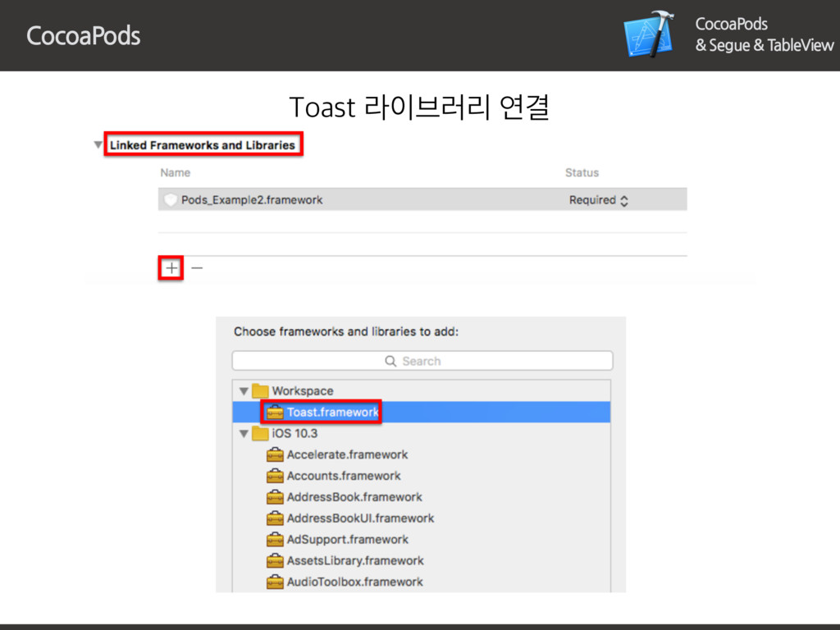Select AddressBook.framework row
840x630 pixels.
click(422, 497)
